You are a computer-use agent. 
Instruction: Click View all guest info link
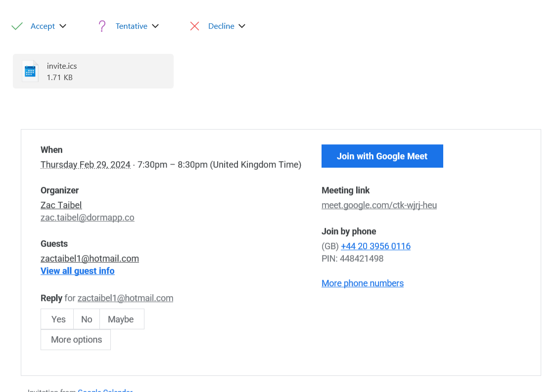tap(78, 271)
